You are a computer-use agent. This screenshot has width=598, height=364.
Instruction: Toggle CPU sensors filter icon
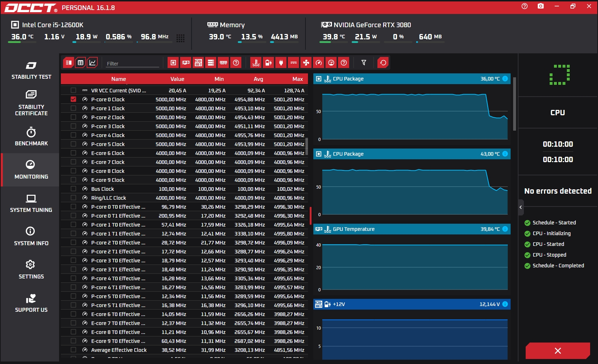(173, 63)
